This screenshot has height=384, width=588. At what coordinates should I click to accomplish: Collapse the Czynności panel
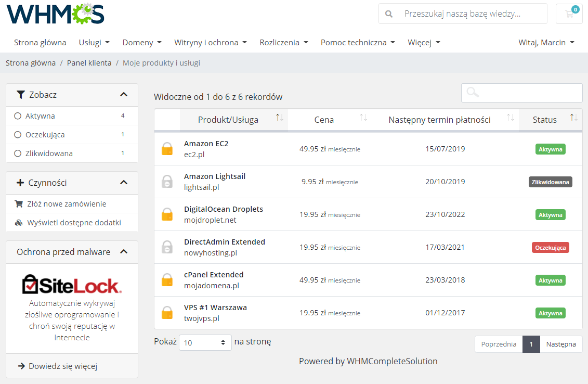(124, 183)
